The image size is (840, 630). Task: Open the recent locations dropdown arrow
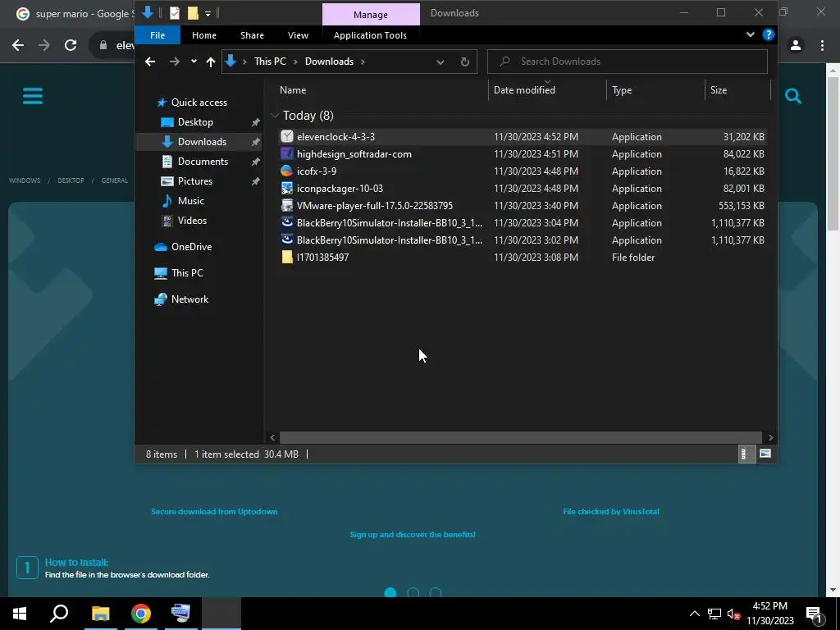click(x=194, y=62)
